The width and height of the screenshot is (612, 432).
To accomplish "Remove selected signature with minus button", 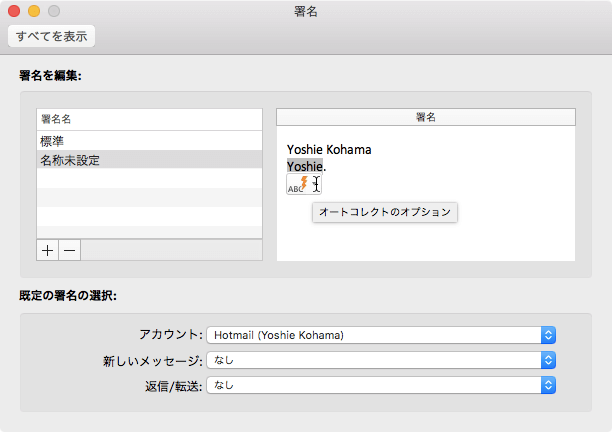I will [69, 250].
